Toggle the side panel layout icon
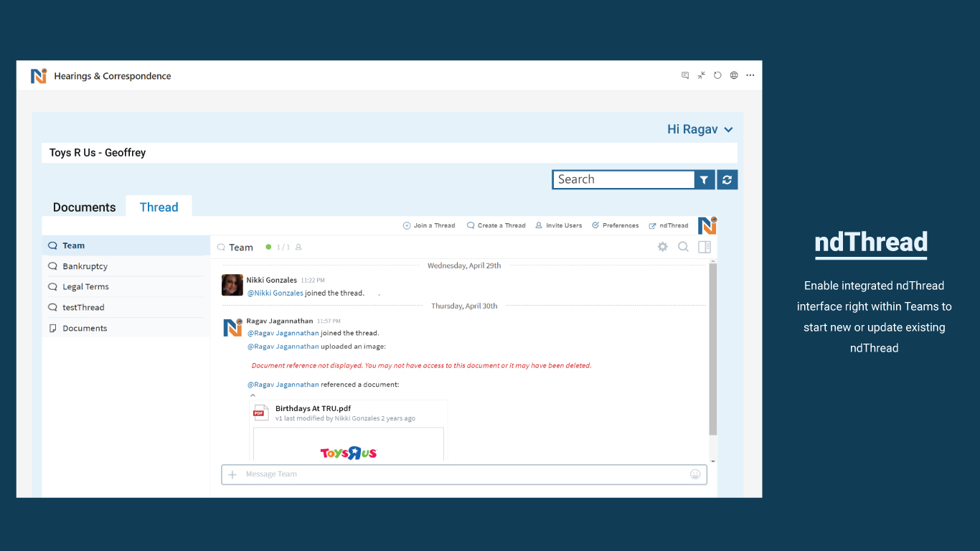This screenshot has width=980, height=551. pyautogui.click(x=705, y=247)
